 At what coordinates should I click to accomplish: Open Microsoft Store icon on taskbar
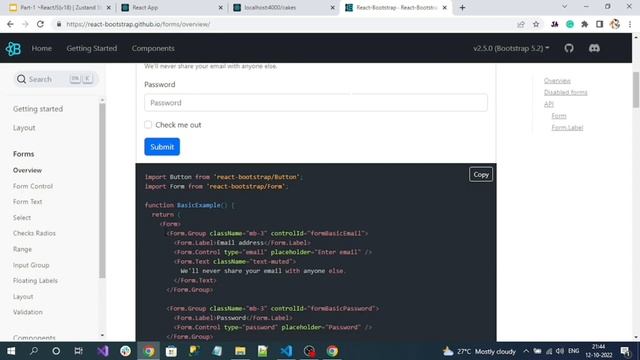(x=171, y=351)
